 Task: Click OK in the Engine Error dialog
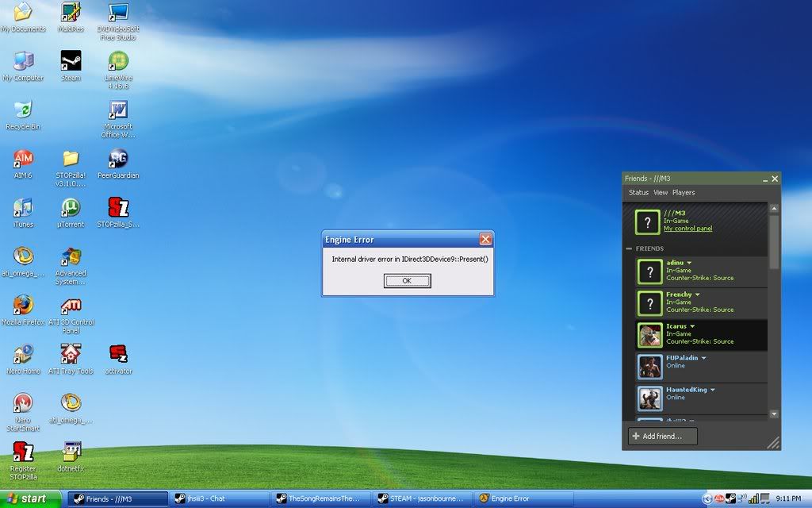click(x=407, y=281)
